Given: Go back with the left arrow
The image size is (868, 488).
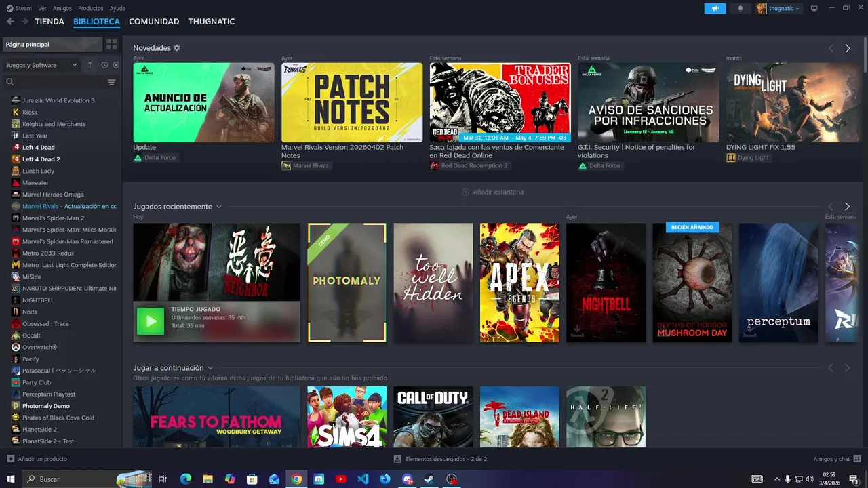Looking at the screenshot, I should (x=10, y=22).
